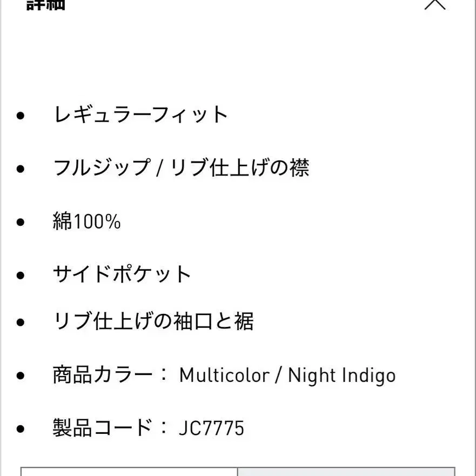The image size is (476, 476).
Task: Click the フルジップ / リブ仕上げの襟 text
Action: coord(181,167)
